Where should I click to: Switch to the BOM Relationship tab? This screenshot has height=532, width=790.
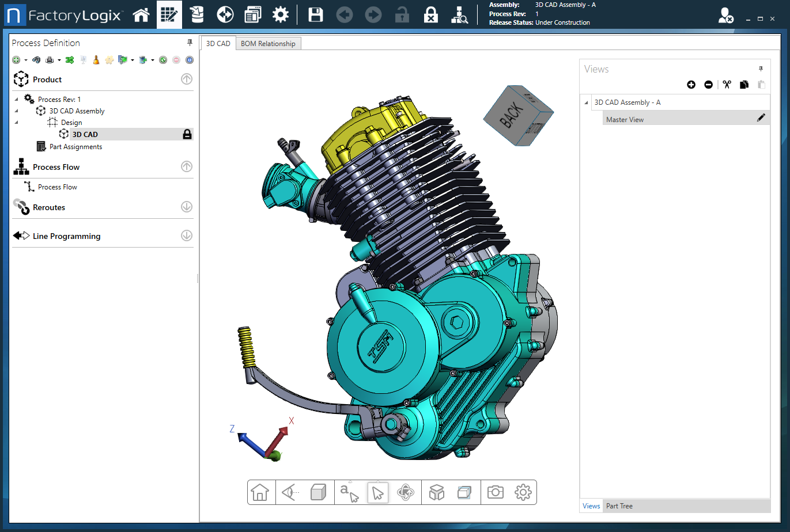coord(268,43)
